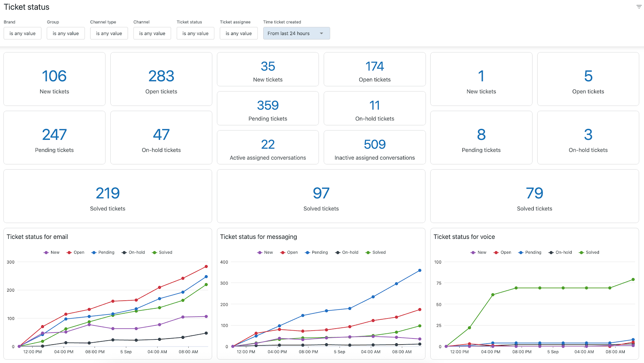
Task: Click the purple New marker in email chart legend
Action: pos(46,253)
